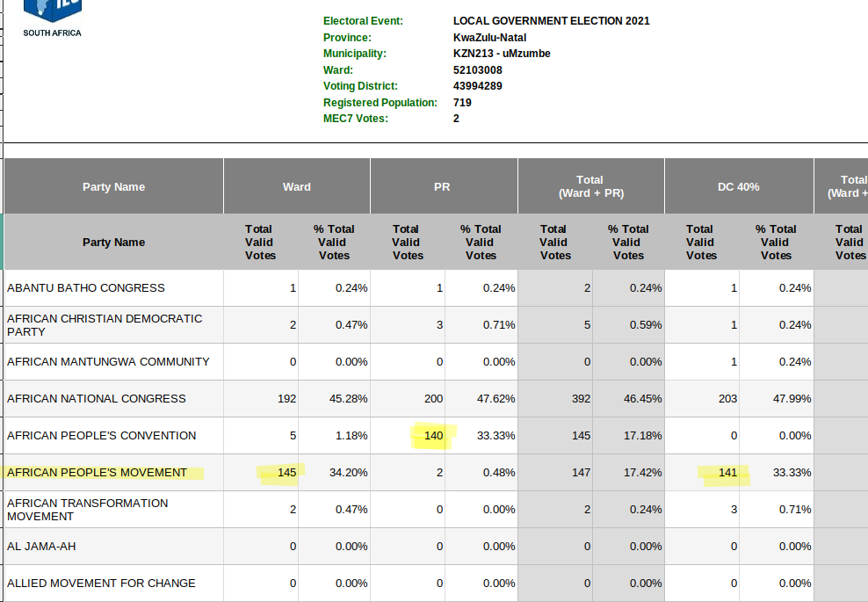Click the 'Voting District:' label
868x602 pixels.
click(x=360, y=86)
